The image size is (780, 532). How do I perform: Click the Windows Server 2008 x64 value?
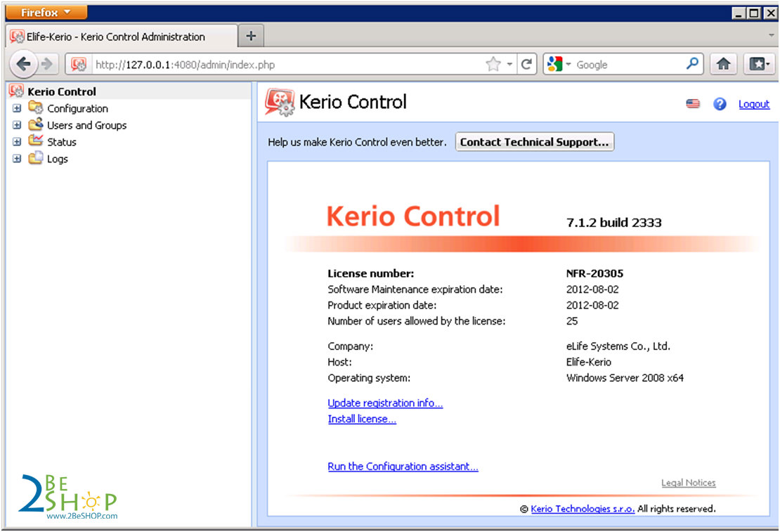pos(625,377)
